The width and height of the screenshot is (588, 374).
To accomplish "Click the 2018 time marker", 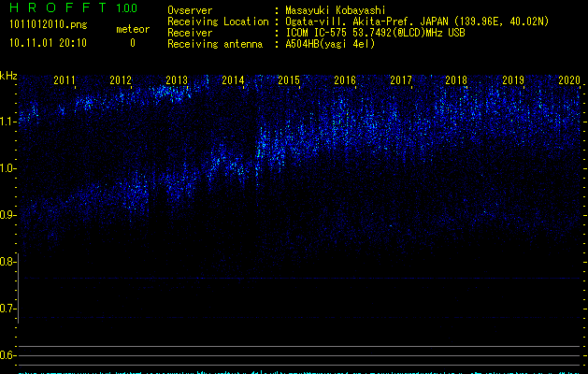I will point(456,80).
